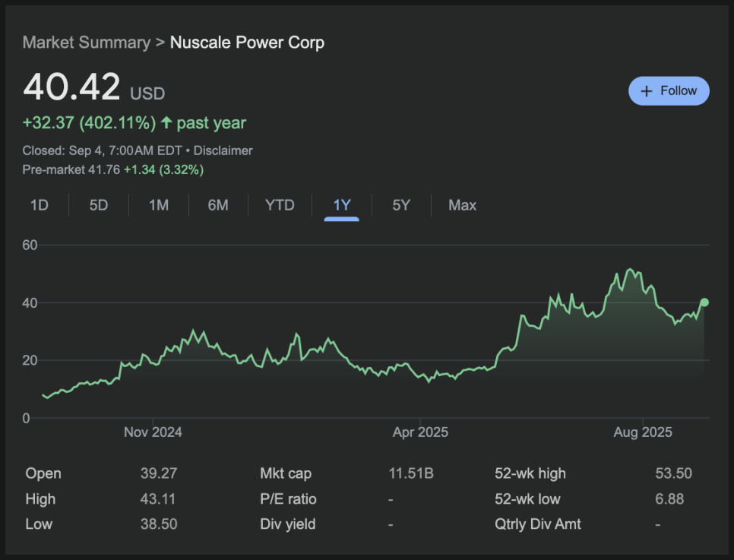This screenshot has height=560, width=734.
Task: Click the Mkt cap value 11.51B
Action: click(x=411, y=473)
